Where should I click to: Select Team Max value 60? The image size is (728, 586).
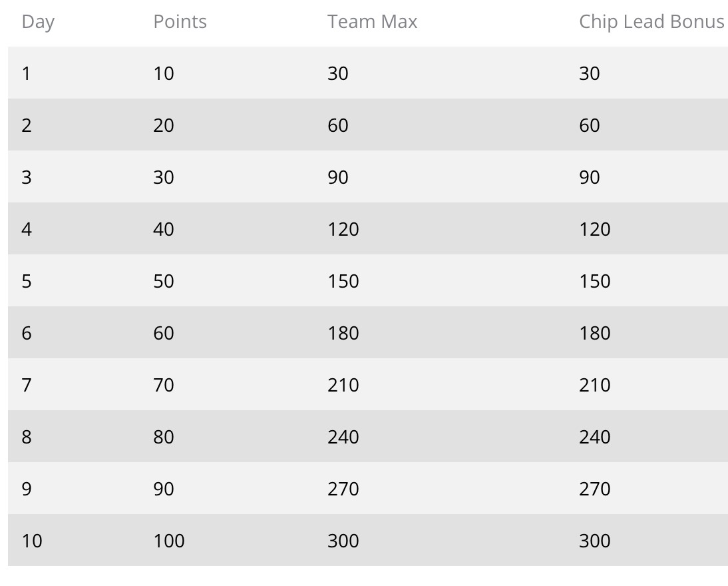point(338,125)
